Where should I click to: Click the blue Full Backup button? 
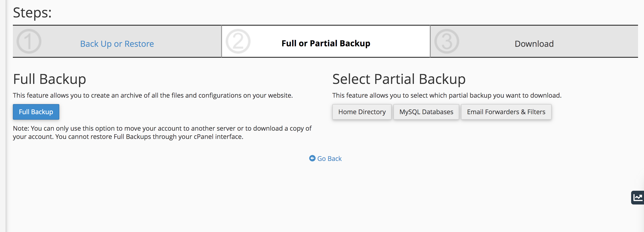[x=36, y=112]
